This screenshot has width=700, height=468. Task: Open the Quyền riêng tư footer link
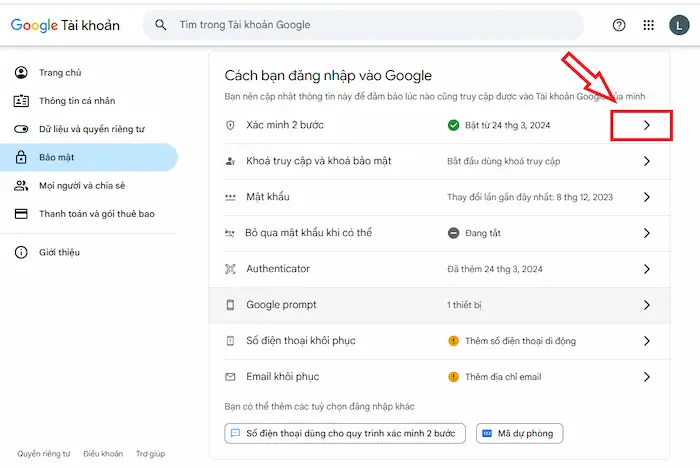point(44,453)
